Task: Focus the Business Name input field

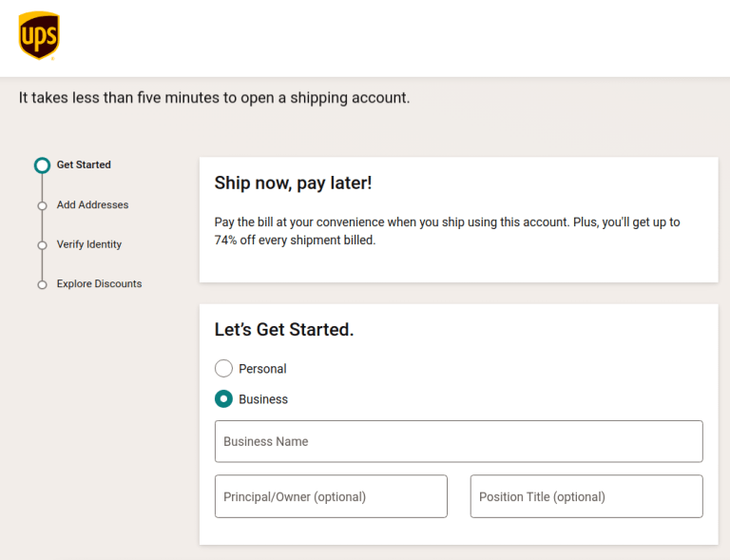Action: [458, 441]
